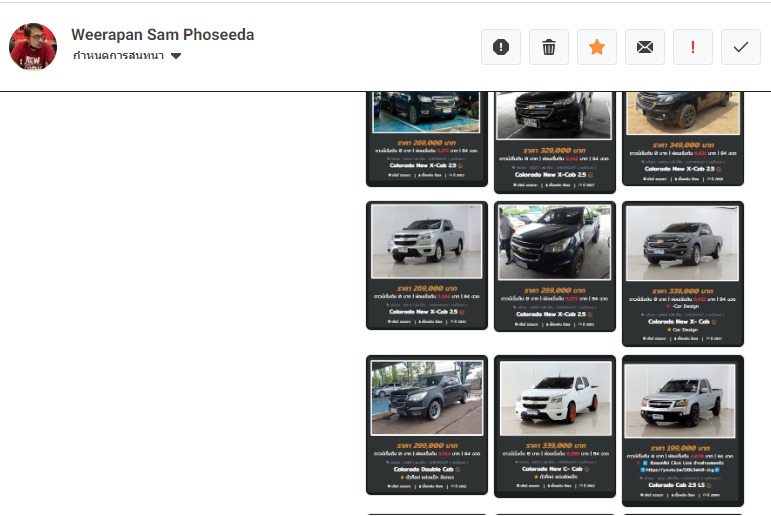Open Weerapan Sam Phoseeda's profile picture
This screenshot has height=516, width=771.
coord(33,46)
